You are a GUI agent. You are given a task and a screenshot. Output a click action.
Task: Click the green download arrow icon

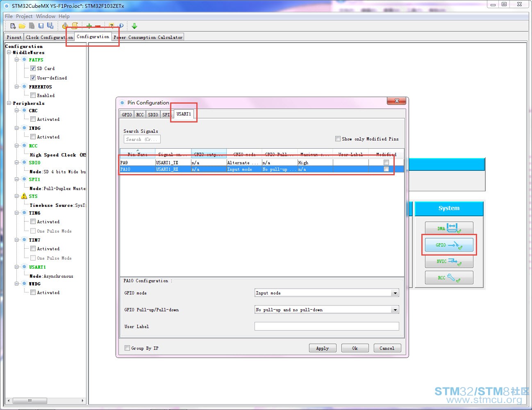(x=134, y=26)
